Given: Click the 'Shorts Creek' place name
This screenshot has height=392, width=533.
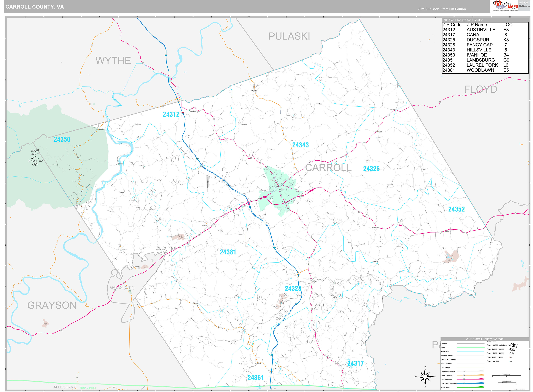Looking at the screenshot, I should [193, 111].
